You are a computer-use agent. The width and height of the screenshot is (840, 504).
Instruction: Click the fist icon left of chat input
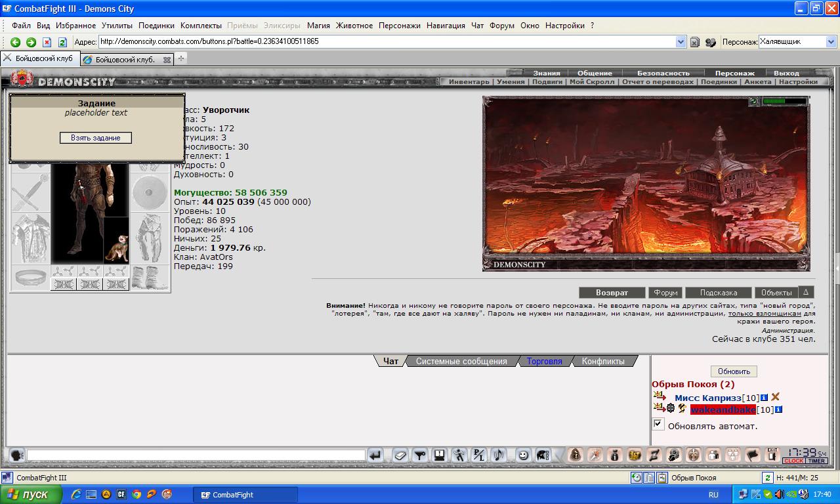click(17, 455)
